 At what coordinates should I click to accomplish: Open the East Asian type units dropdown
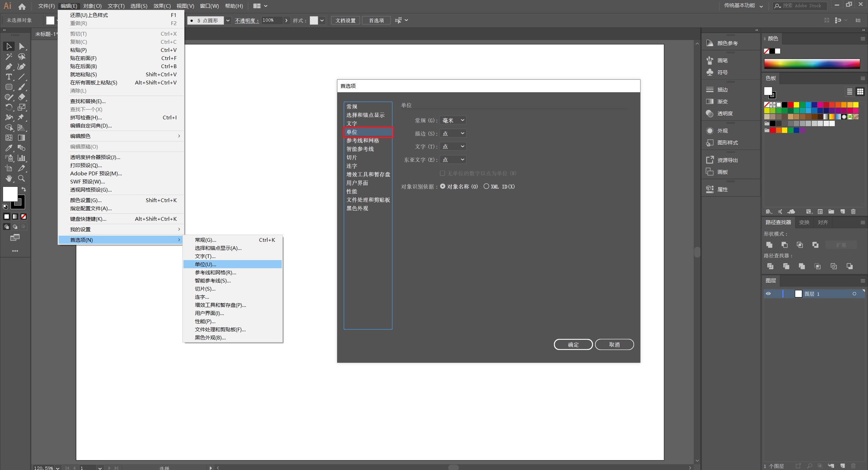tap(453, 160)
